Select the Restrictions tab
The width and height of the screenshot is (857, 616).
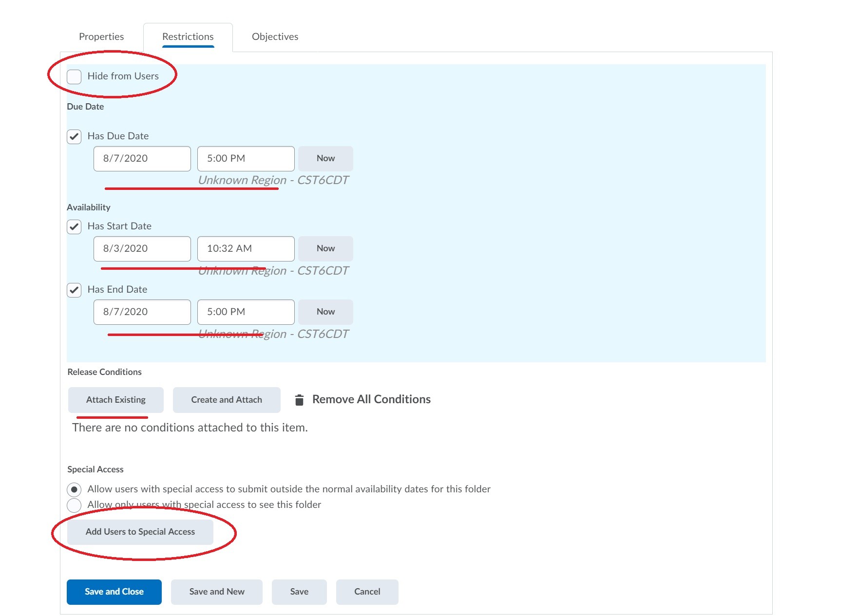click(188, 37)
